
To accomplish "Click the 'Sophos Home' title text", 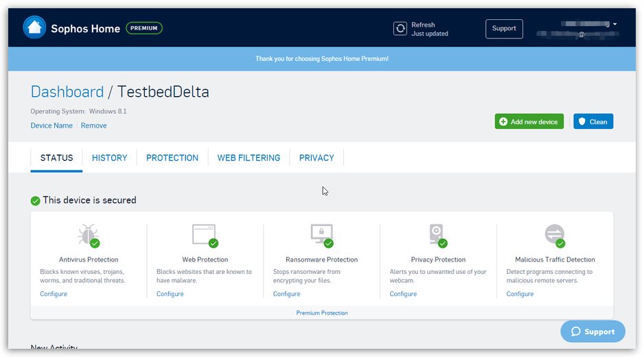I will 85,28.
